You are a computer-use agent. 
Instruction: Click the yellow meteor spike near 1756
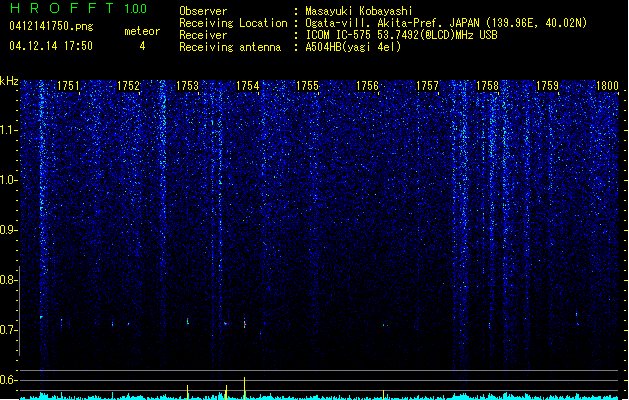(383, 394)
